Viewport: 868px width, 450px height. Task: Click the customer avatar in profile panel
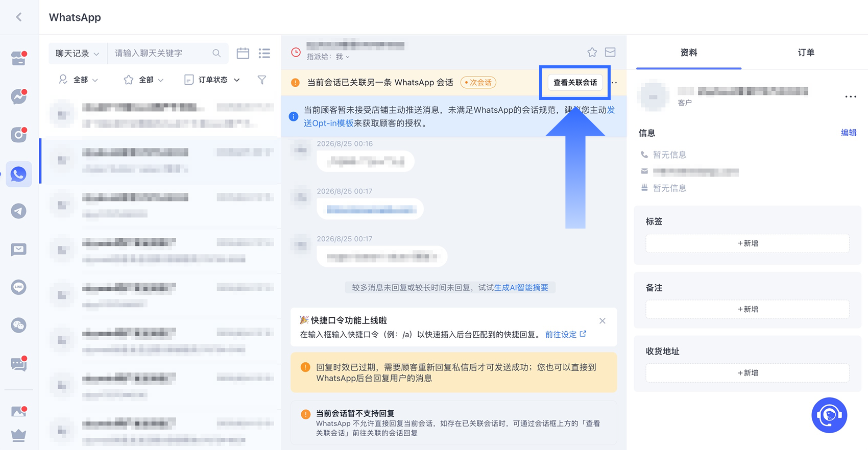pyautogui.click(x=653, y=96)
